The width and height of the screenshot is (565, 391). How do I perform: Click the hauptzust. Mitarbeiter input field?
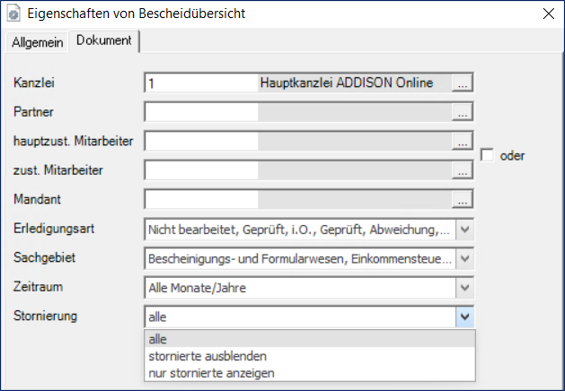(x=202, y=141)
